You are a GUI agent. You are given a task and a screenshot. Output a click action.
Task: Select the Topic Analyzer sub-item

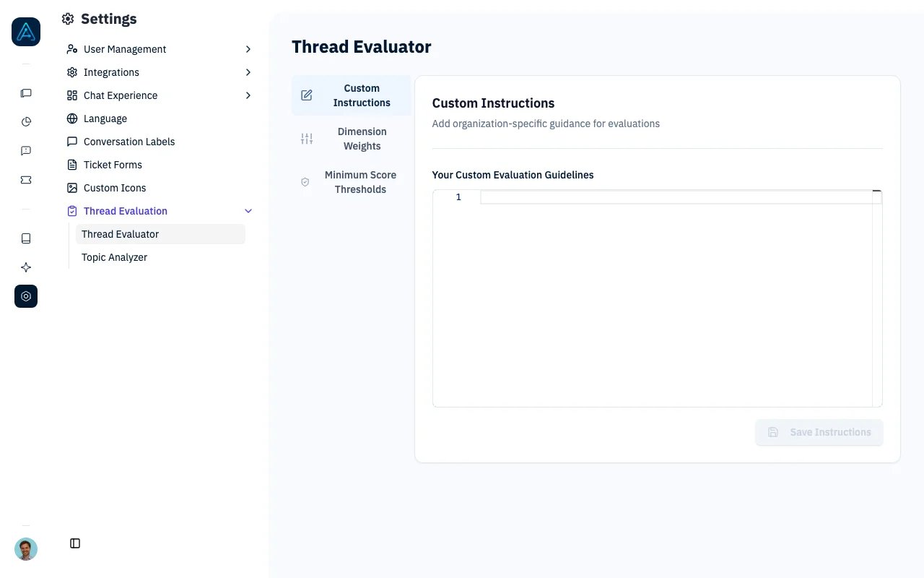point(160,257)
